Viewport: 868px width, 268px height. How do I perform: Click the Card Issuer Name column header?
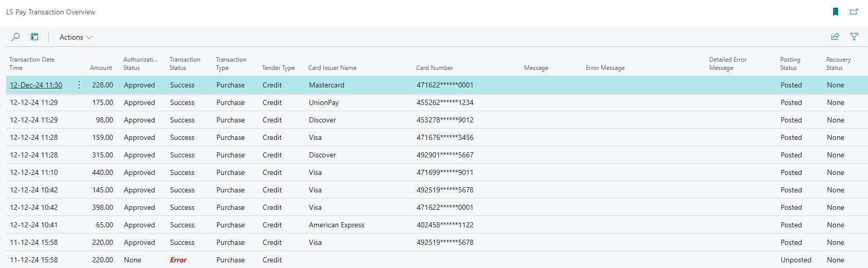[332, 68]
